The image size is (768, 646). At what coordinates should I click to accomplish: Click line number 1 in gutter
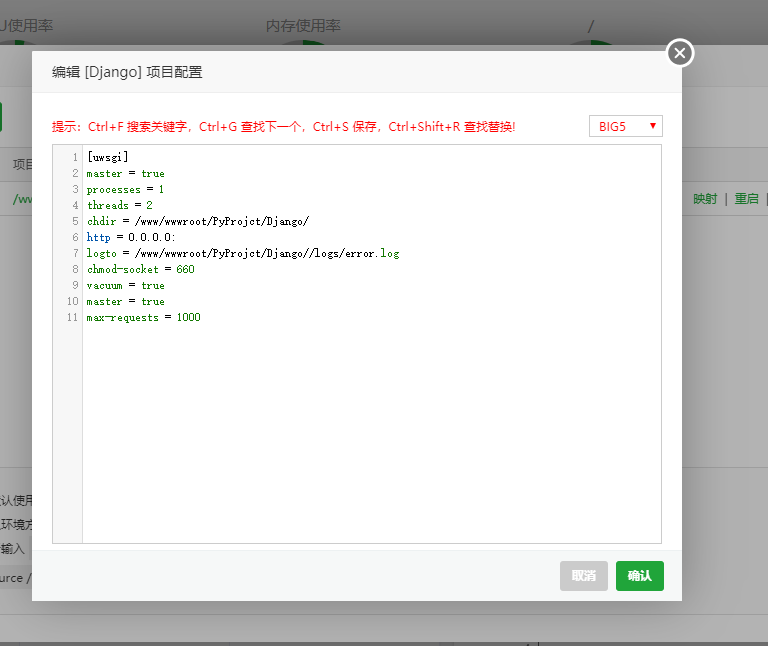pos(75,157)
